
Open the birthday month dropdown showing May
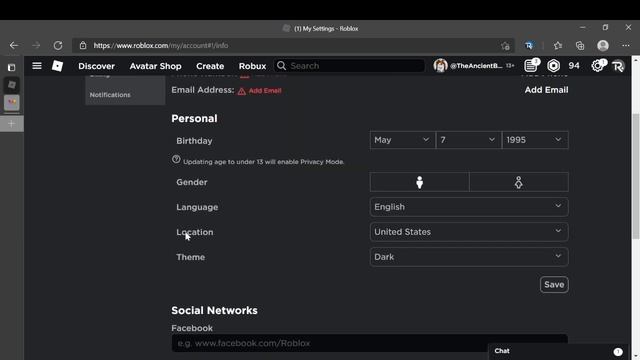[x=402, y=140]
